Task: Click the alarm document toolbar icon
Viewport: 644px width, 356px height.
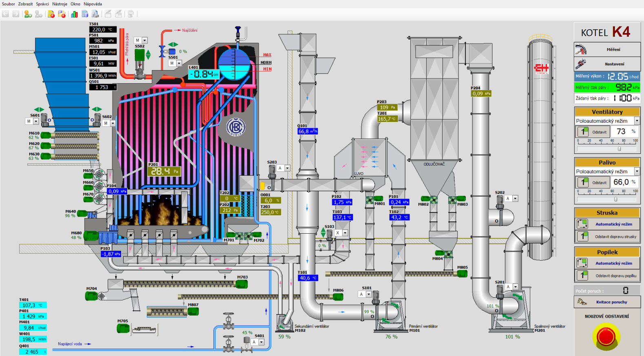Action: (51, 14)
